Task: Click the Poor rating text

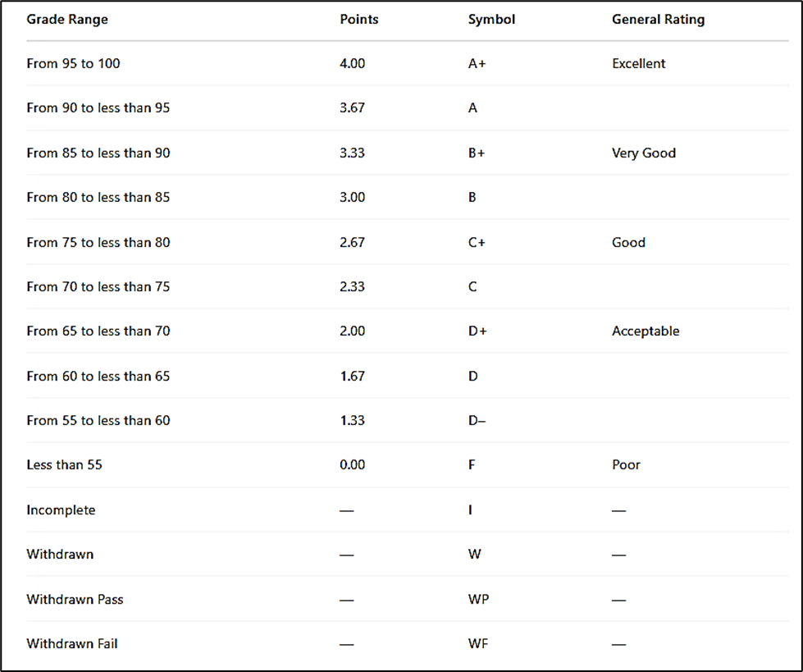Action: click(x=626, y=464)
